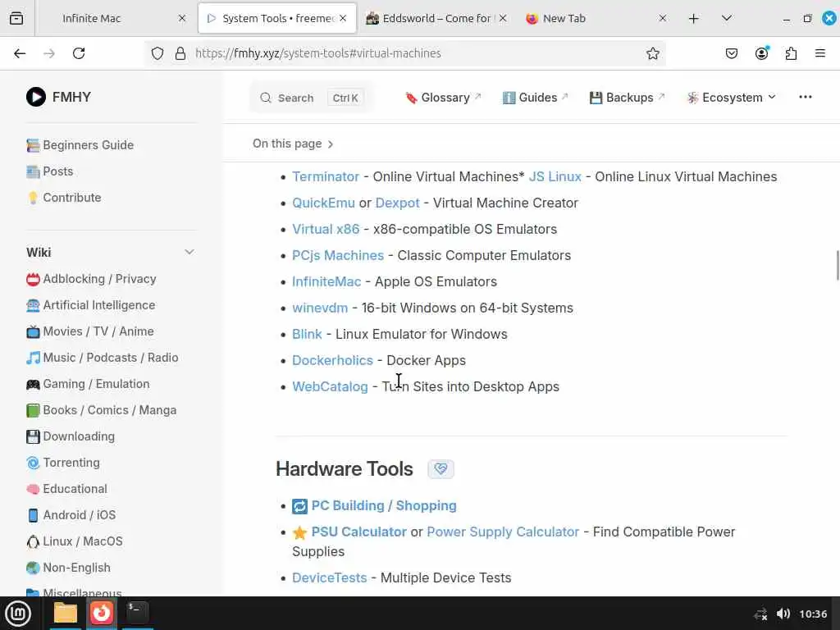
Task: Open the QuickEmu link
Action: pos(323,203)
